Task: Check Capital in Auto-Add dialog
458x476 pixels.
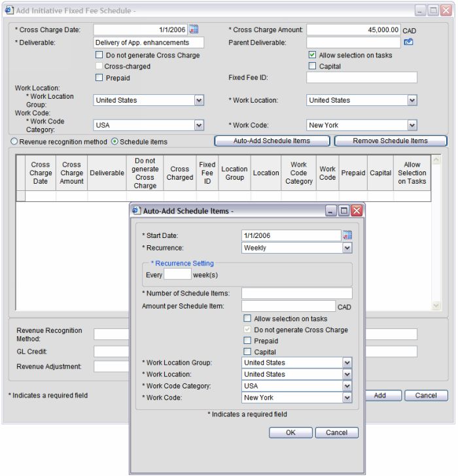Action: (x=247, y=352)
